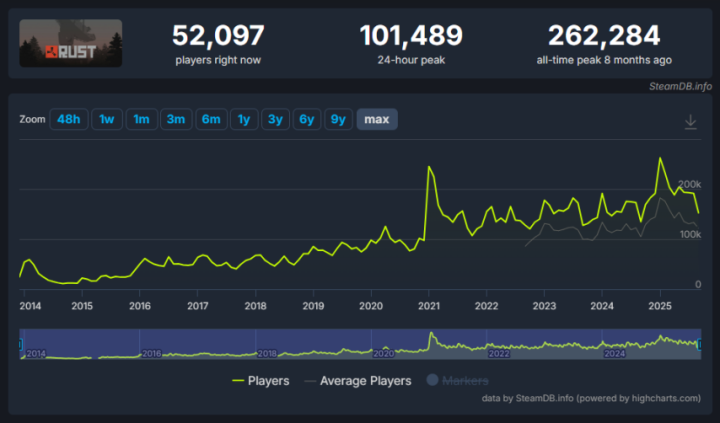Select the 9y zoom range

338,119
